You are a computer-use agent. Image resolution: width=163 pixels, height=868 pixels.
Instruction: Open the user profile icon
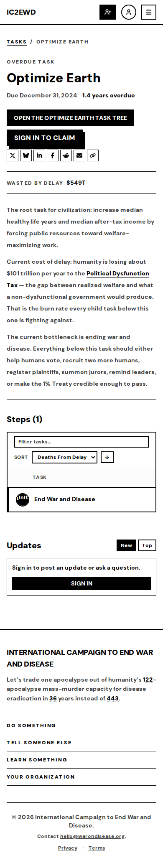(x=129, y=12)
